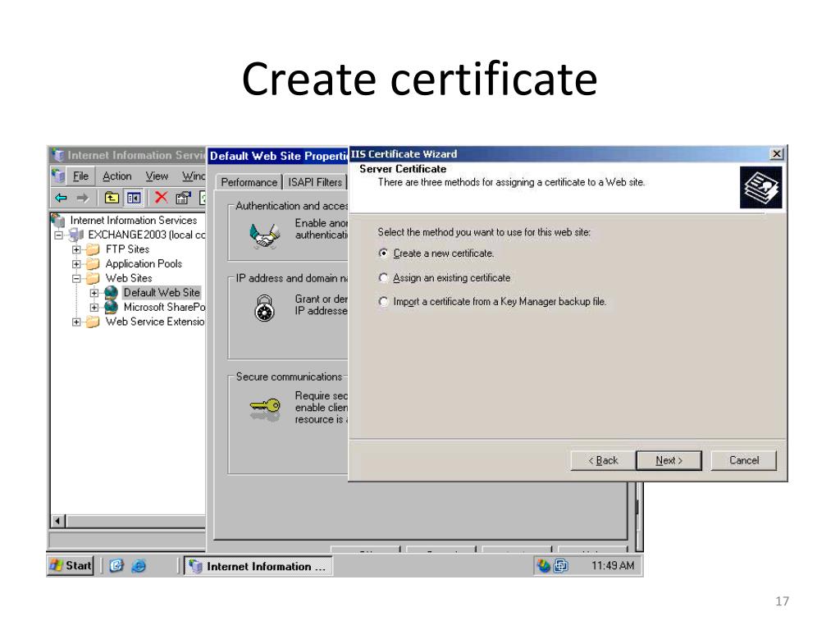Click the EXCHANGE2003 server computer icon
The image size is (840, 630).
[76, 235]
